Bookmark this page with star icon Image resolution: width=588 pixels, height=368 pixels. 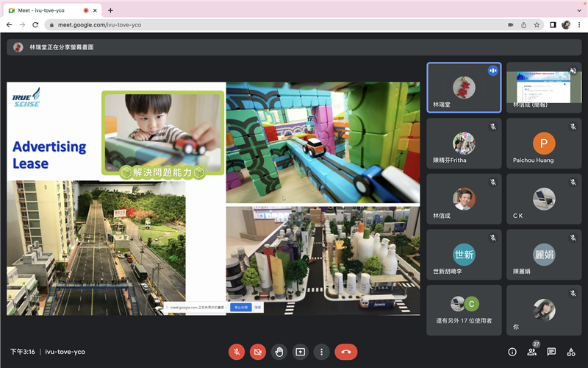[537, 24]
